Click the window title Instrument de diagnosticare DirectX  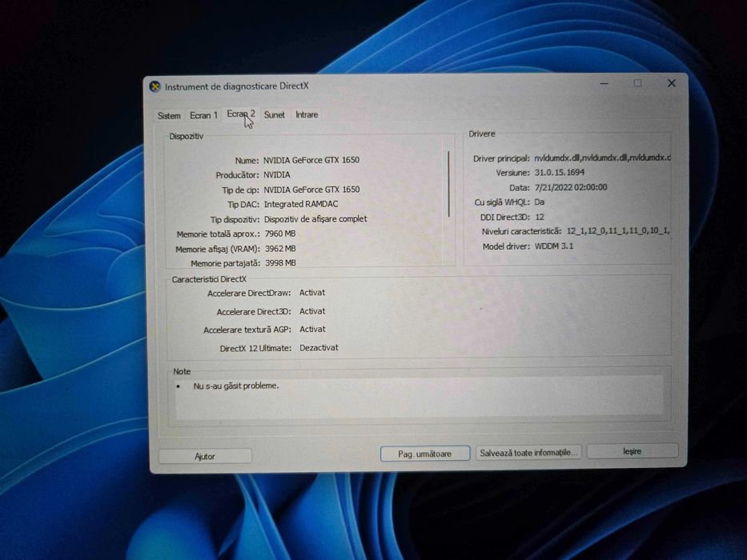point(237,86)
